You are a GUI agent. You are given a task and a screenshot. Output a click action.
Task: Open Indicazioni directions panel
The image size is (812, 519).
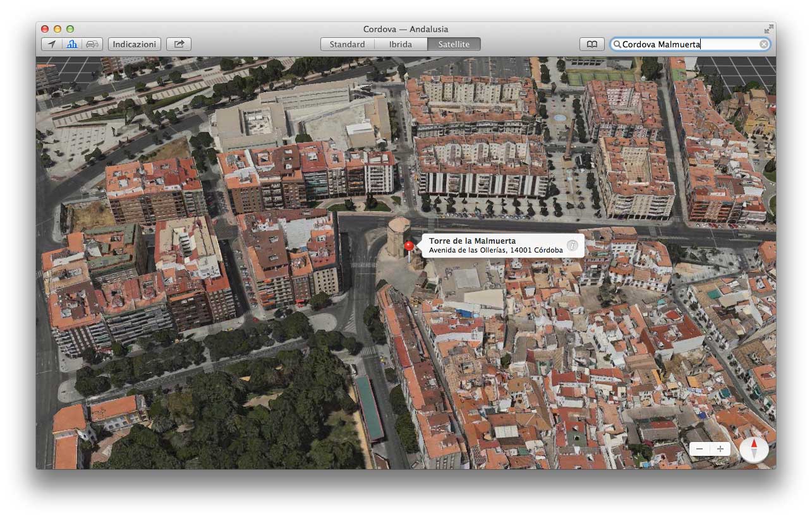tap(135, 44)
